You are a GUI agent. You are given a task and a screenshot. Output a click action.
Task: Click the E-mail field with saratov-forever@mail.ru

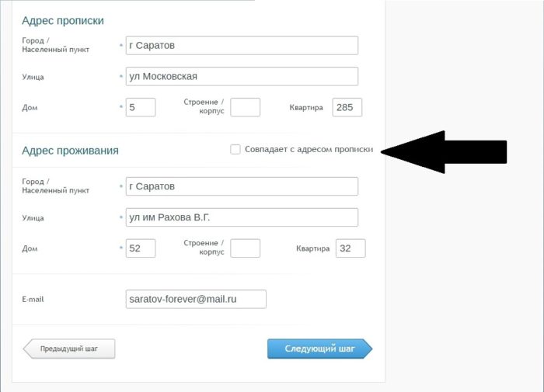(x=196, y=299)
